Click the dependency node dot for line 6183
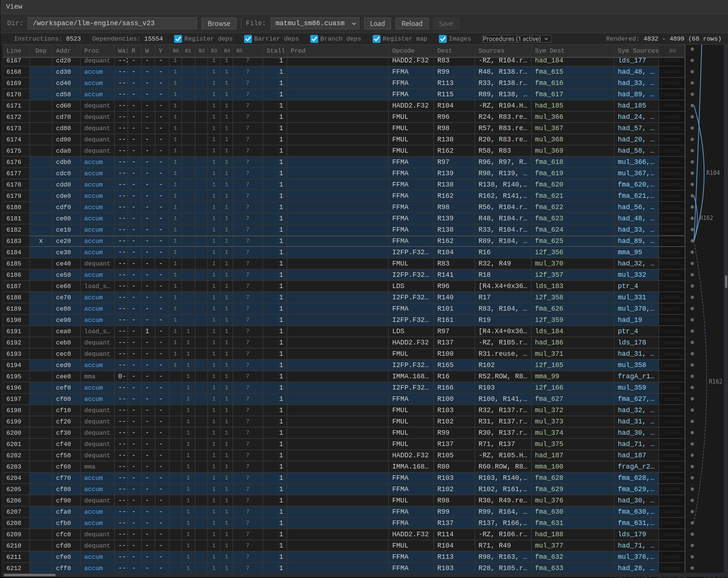This screenshot has width=728, height=578. pos(692,241)
